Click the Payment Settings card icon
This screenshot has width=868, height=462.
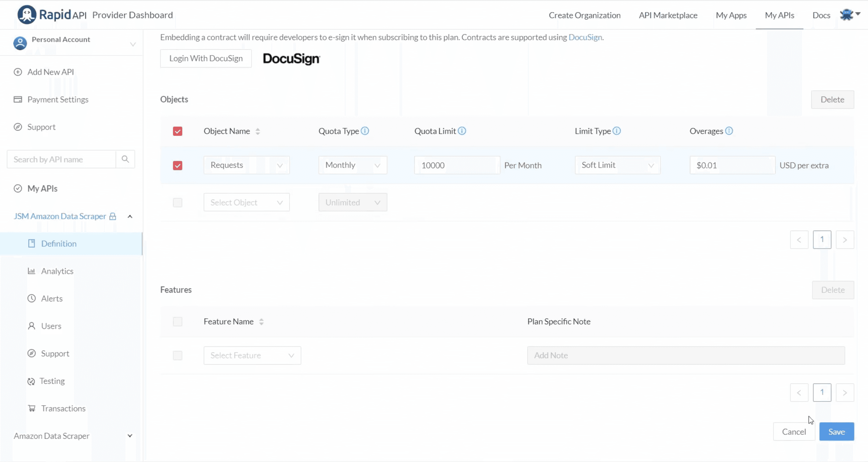[18, 99]
